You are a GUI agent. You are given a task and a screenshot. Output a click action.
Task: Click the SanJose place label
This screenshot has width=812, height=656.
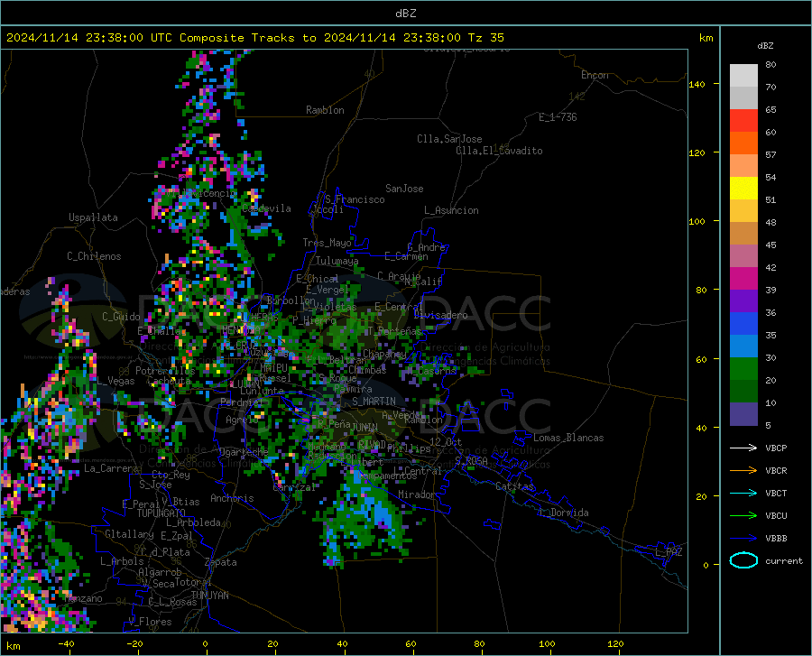(x=404, y=189)
